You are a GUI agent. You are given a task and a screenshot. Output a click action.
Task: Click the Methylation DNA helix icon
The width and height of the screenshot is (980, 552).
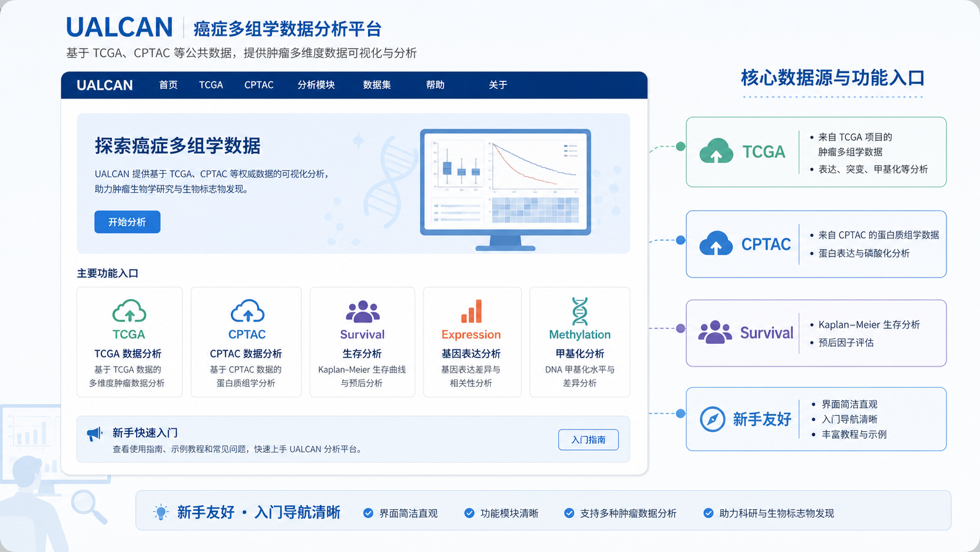(580, 311)
